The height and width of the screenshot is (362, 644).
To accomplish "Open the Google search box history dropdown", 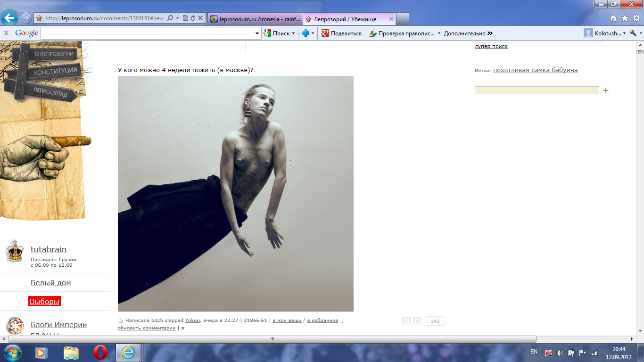I will [257, 33].
